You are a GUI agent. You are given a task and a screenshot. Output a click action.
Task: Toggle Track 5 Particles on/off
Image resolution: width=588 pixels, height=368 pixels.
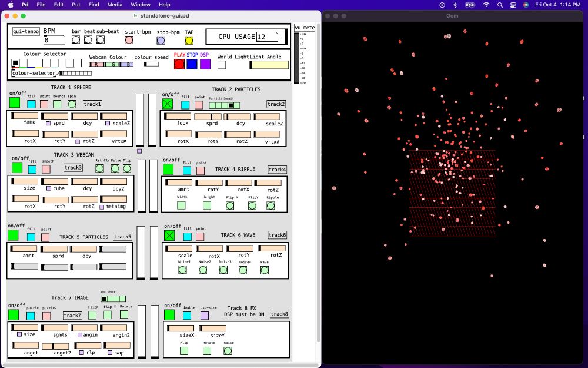[13, 235]
